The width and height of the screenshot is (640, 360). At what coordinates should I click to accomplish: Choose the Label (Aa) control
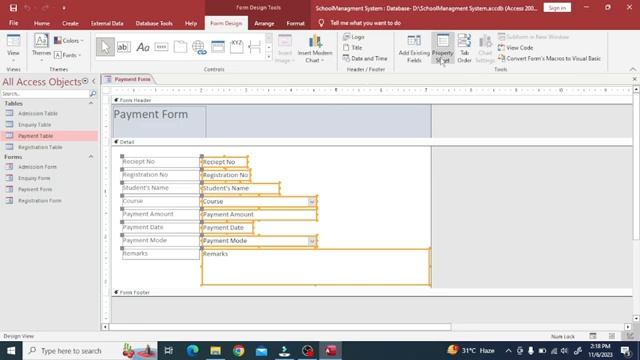coord(142,47)
